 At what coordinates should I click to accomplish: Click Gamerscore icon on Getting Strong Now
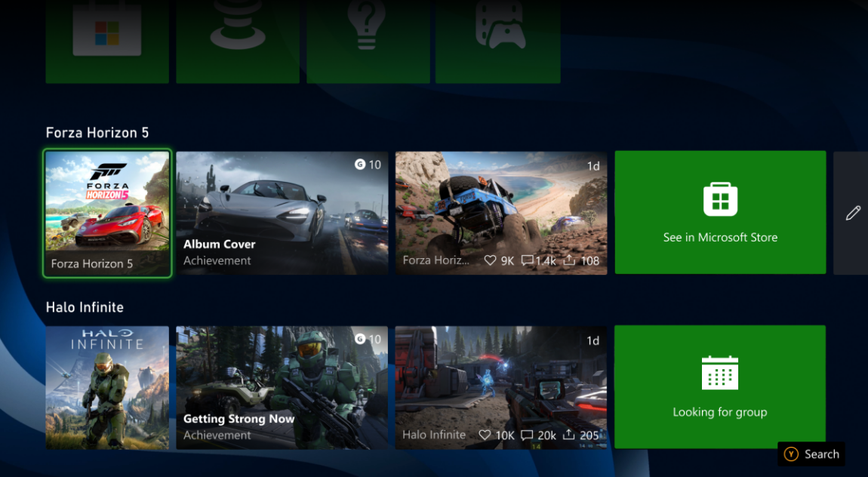(x=360, y=339)
